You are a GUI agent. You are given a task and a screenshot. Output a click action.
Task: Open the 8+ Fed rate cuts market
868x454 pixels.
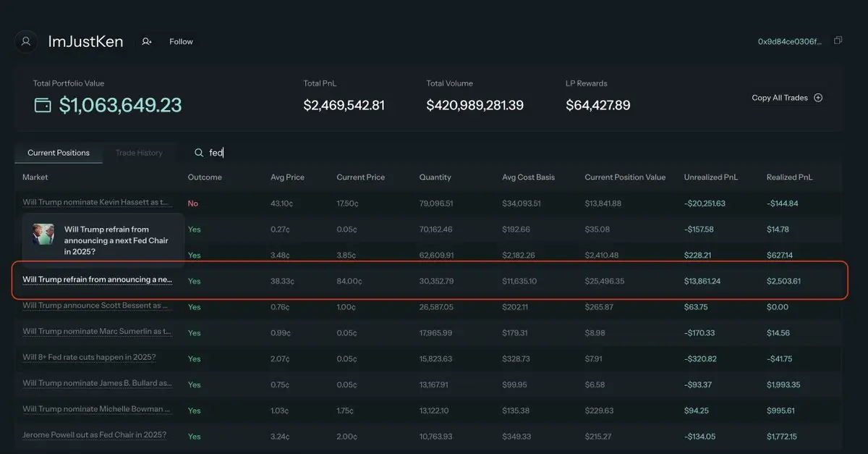[x=89, y=358]
